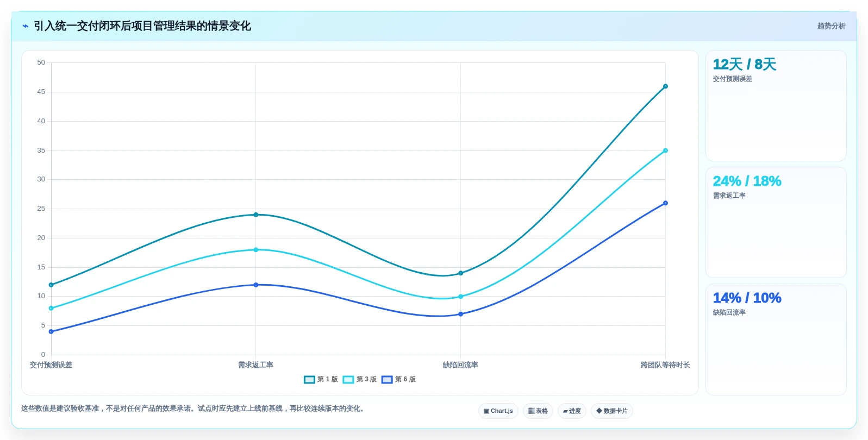Click the 第 1 版 point at 需求返工率
Image resolution: width=868 pixels, height=440 pixels.
point(256,215)
